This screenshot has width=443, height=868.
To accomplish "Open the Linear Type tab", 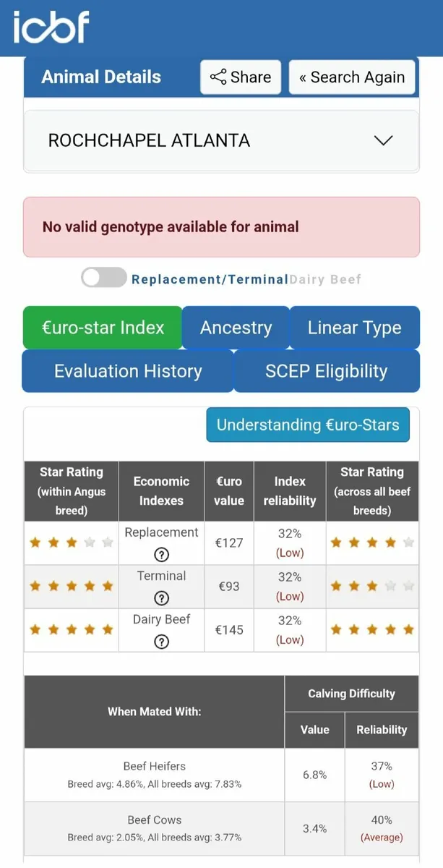I will pyautogui.click(x=354, y=328).
